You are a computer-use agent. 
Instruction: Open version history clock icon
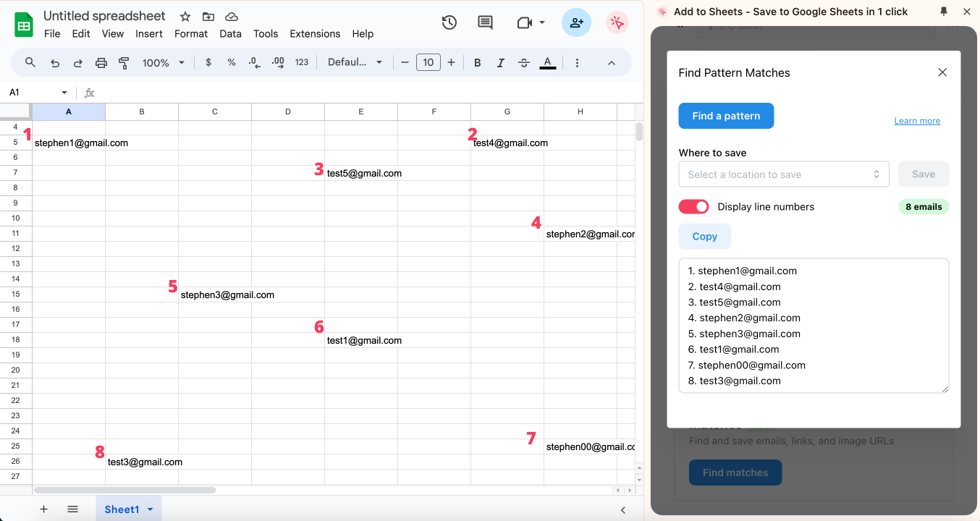(x=449, y=22)
